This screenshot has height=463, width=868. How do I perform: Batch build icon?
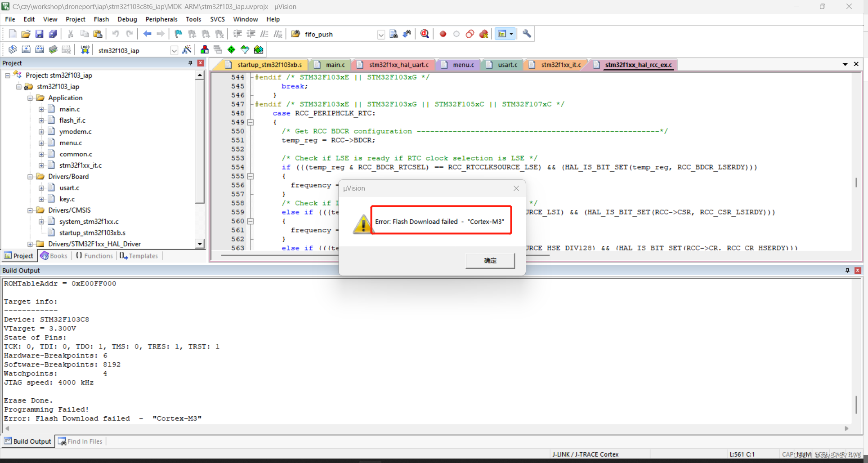(x=53, y=49)
